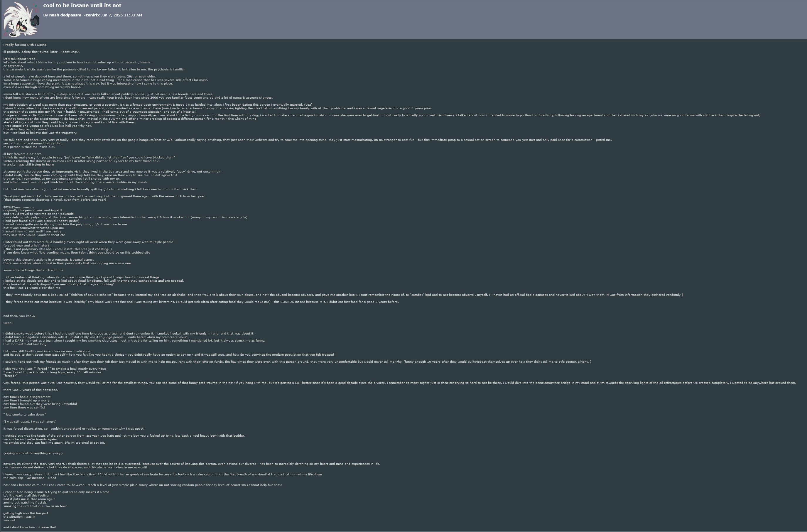Click the line 'there was 3 years of this nonsense.'
Screen dimensions: 807x532
tap(31, 390)
